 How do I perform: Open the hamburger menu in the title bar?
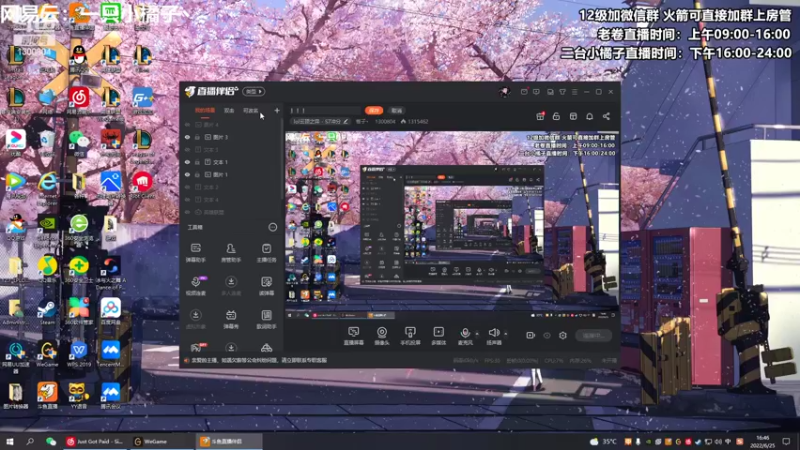574,92
